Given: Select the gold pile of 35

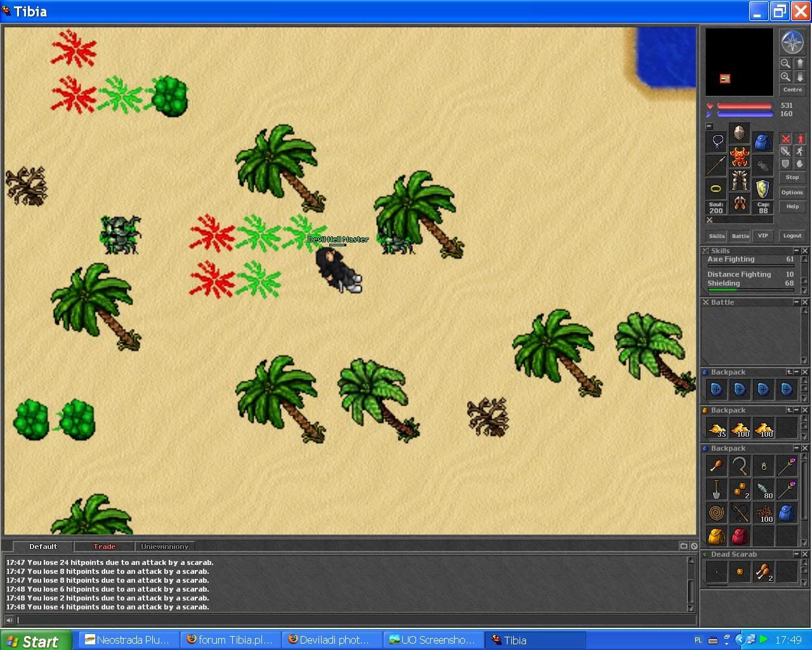Looking at the screenshot, I should tap(716, 428).
